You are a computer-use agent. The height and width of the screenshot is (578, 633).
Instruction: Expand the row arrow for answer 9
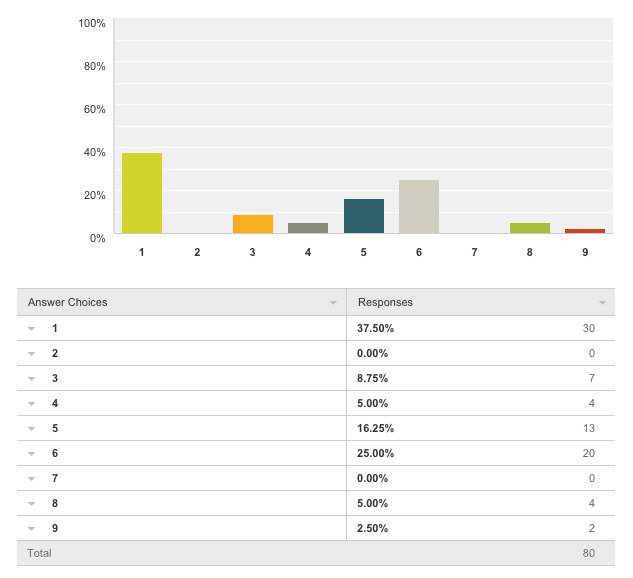click(31, 528)
